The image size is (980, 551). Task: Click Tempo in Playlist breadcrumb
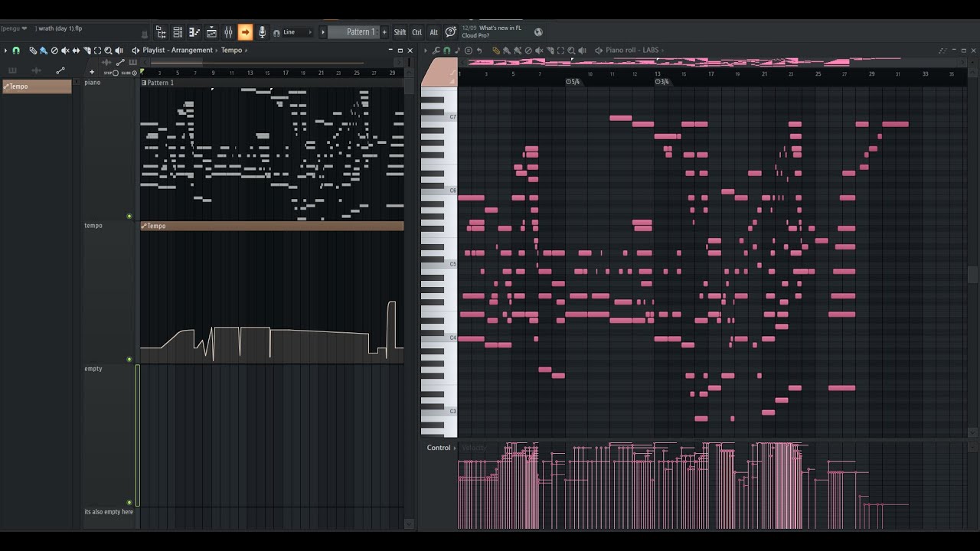click(x=231, y=51)
